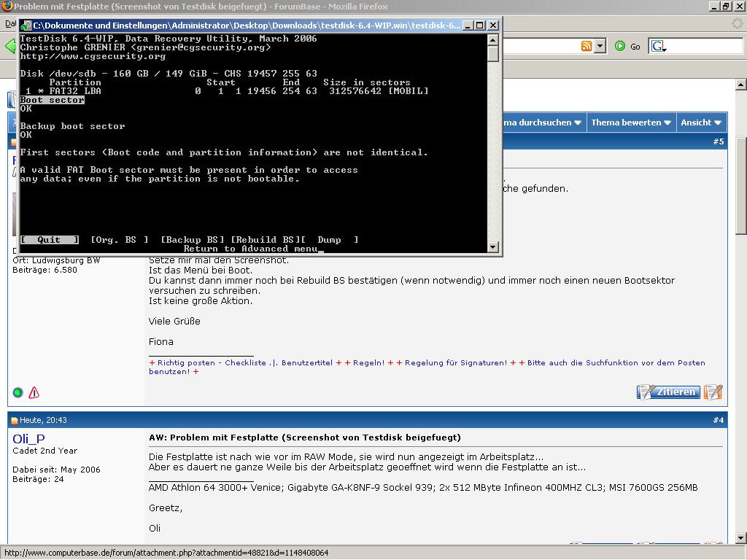Screen dimensions: 747x560
Task: Click the Suchfunktion vor dem Posten link
Action: [x=616, y=363]
